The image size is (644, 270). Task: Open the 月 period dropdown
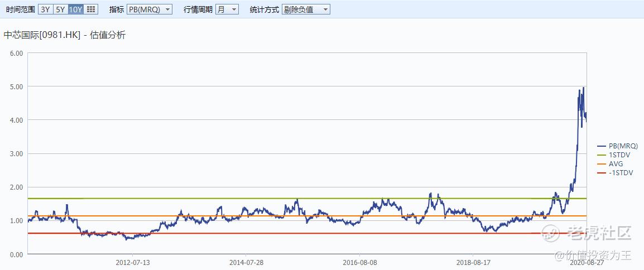227,9
